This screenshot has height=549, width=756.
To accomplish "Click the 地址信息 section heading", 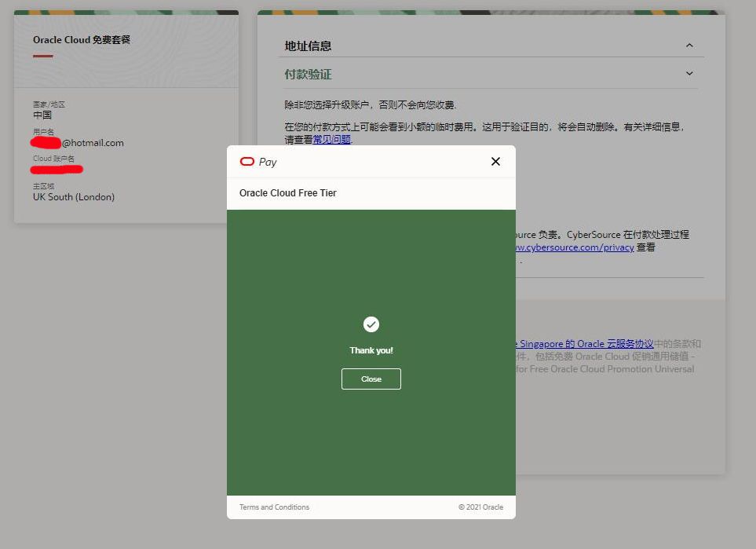I will tap(308, 46).
